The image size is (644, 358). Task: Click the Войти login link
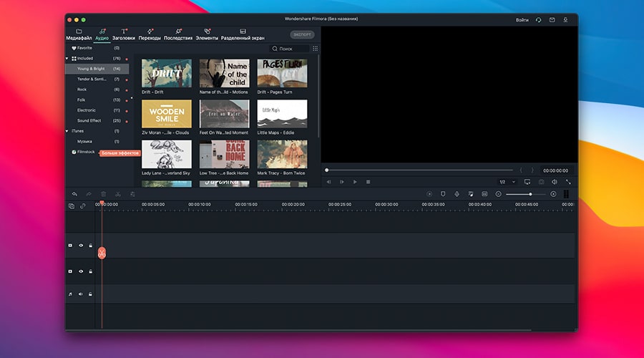pos(522,20)
